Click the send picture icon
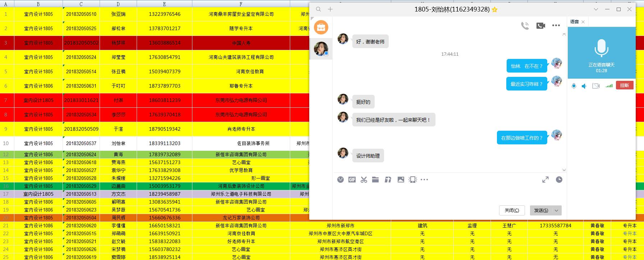 [x=401, y=180]
